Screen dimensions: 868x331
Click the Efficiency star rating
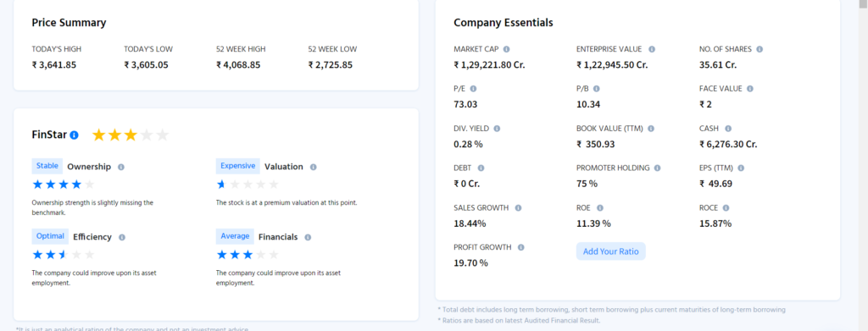(64, 255)
